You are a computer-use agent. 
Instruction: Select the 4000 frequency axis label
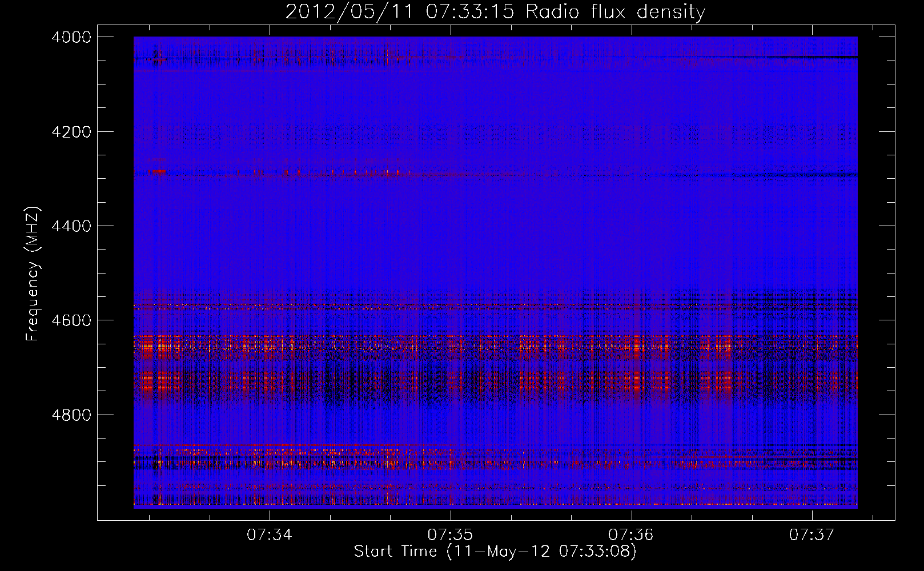tap(71, 37)
